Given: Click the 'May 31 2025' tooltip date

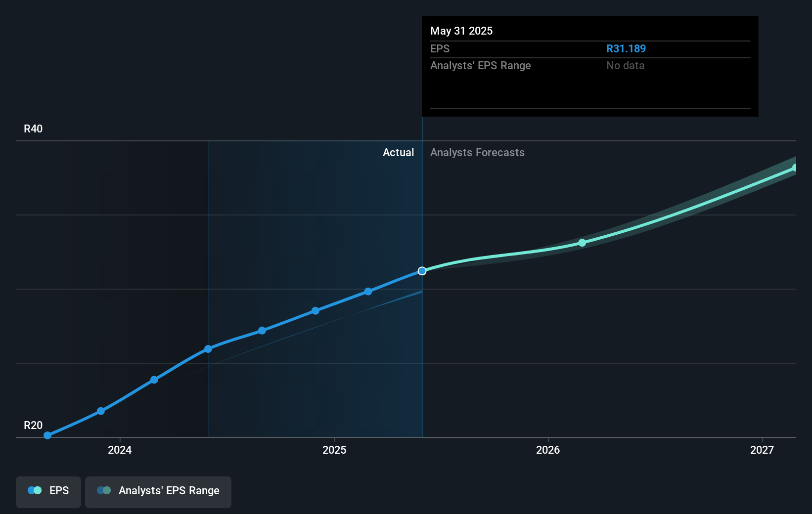Looking at the screenshot, I should 461,31.
